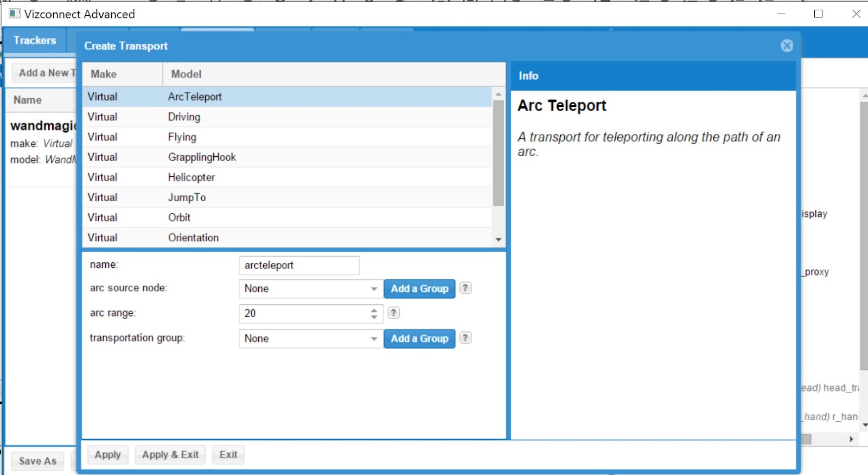Add a Group for transportation group
The height and width of the screenshot is (475, 868).
tap(419, 339)
